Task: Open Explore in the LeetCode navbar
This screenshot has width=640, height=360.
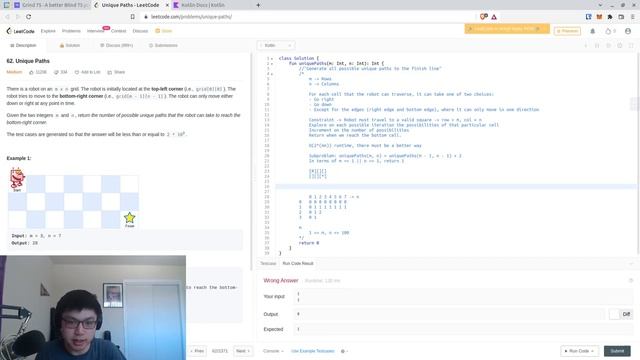Action: pos(48,31)
